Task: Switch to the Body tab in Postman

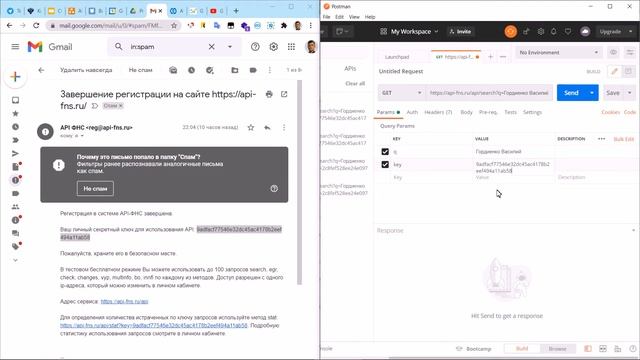Action: pyautogui.click(x=466, y=112)
